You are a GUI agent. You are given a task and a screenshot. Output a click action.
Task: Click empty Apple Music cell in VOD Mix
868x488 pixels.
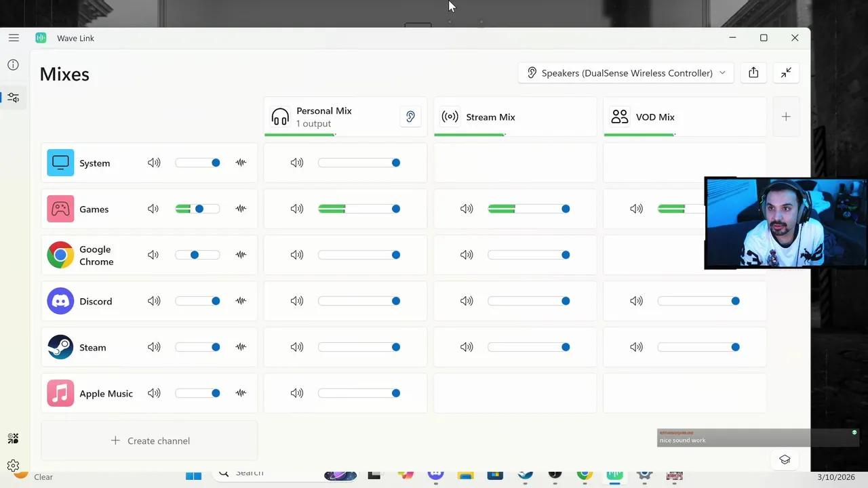(x=684, y=393)
